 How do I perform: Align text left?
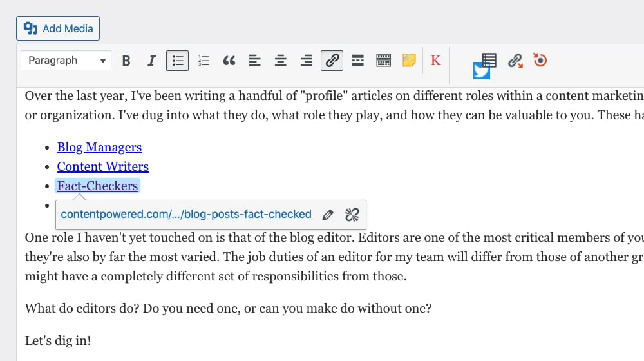point(255,61)
